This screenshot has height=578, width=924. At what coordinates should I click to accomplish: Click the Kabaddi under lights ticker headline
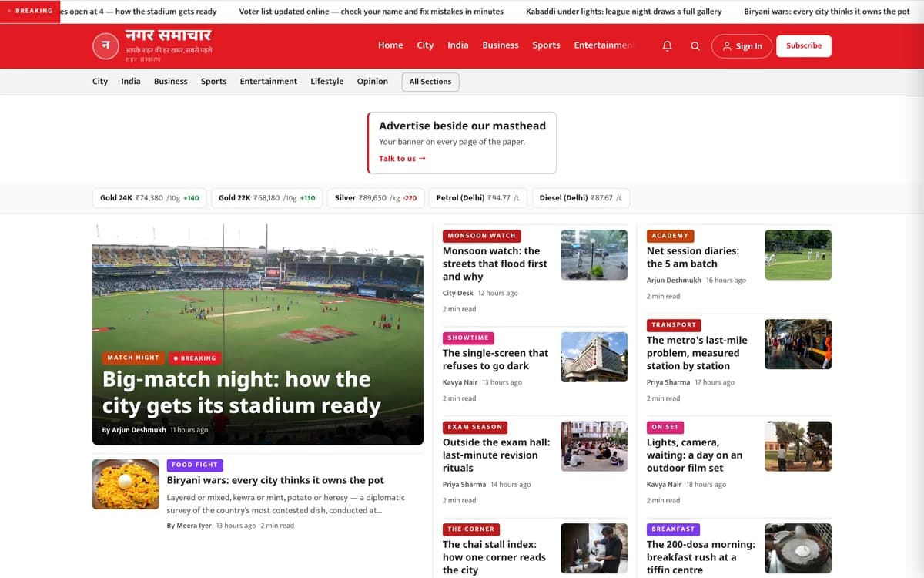click(624, 12)
